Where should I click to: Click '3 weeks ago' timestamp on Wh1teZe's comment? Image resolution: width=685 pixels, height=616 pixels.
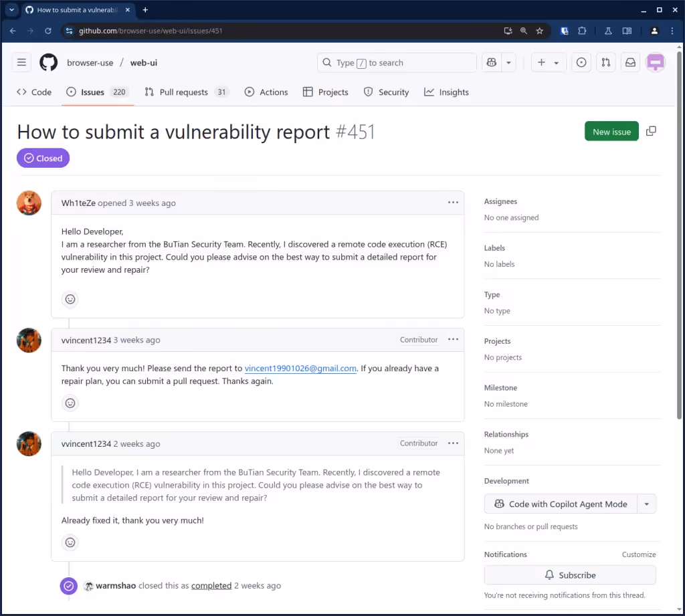coord(152,203)
